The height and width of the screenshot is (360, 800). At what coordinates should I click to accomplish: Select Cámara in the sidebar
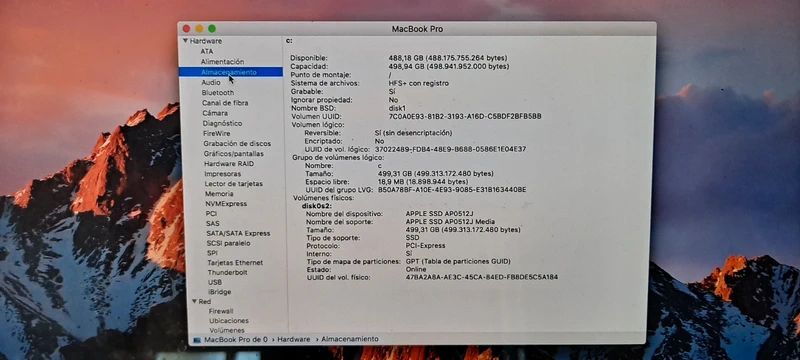pyautogui.click(x=215, y=113)
